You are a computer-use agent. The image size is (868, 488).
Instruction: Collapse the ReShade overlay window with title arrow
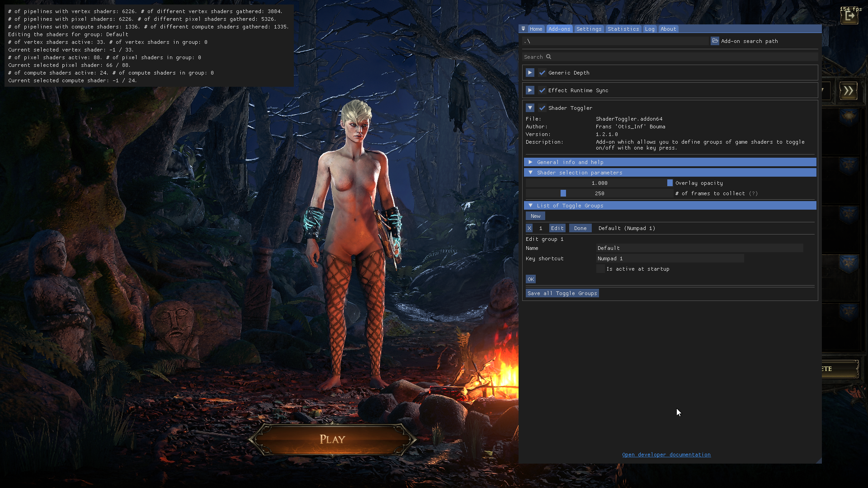click(x=523, y=29)
